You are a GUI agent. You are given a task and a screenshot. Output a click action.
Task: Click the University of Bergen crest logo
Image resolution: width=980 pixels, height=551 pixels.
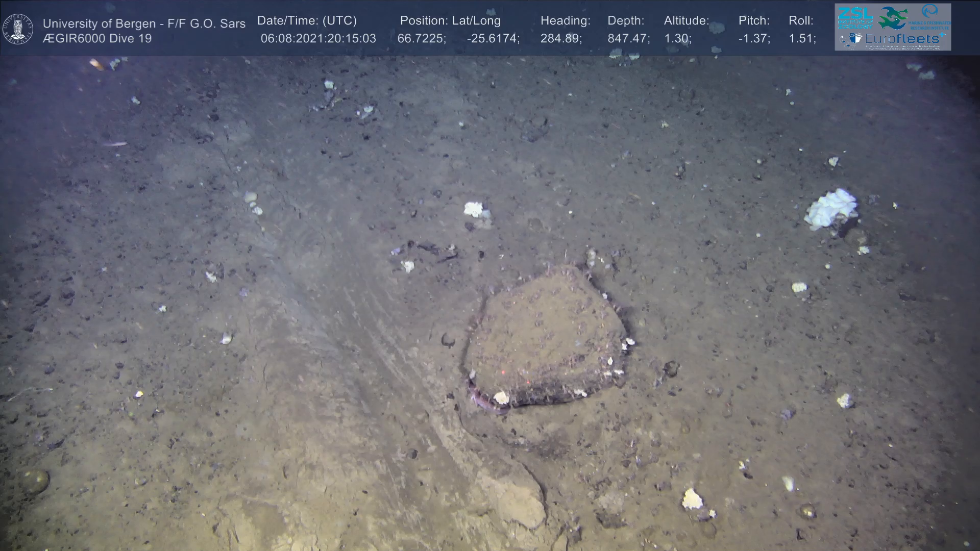tap(18, 29)
